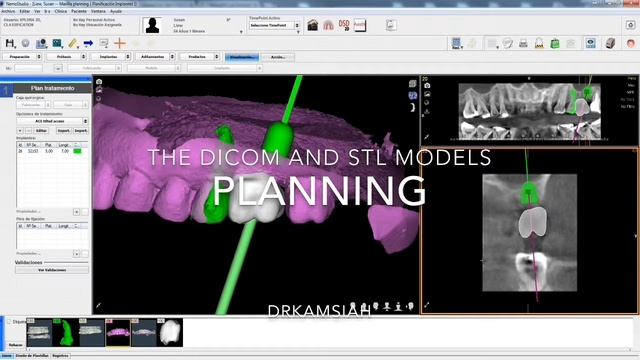Switch to the Registros tab

(60, 356)
